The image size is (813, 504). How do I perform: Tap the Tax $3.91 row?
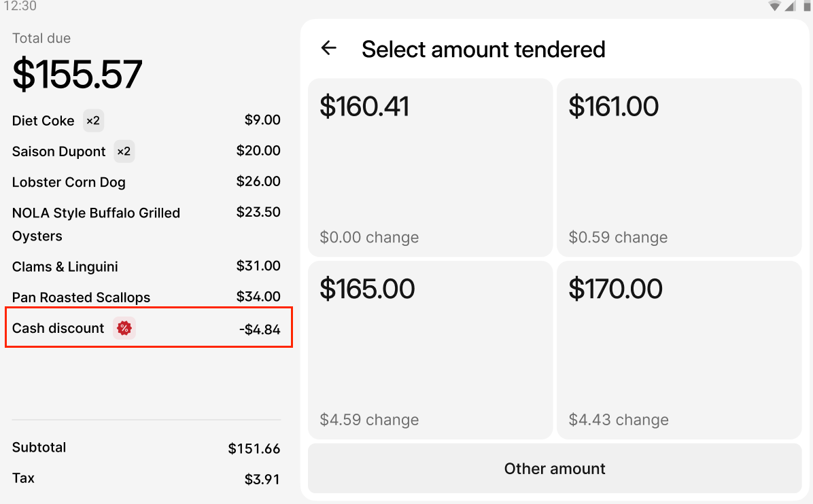(x=146, y=478)
